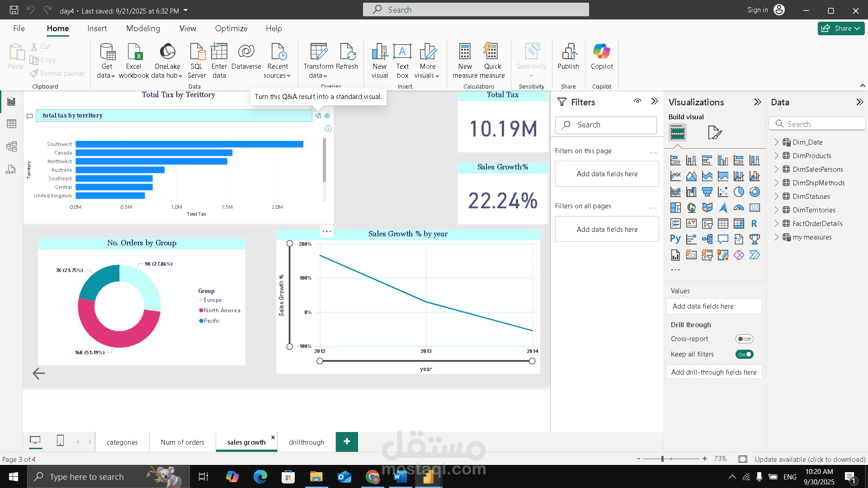The image size is (868, 488).
Task: Expand the FactOrderDetails table
Action: (777, 223)
